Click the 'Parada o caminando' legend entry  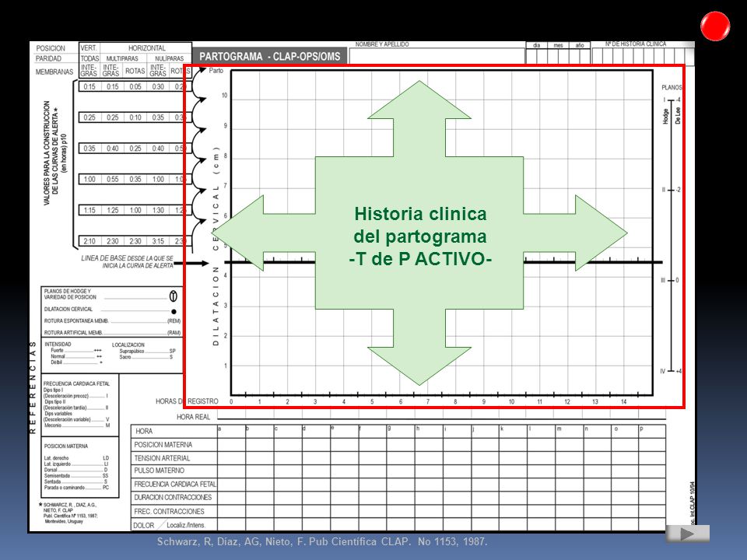pos(65,488)
